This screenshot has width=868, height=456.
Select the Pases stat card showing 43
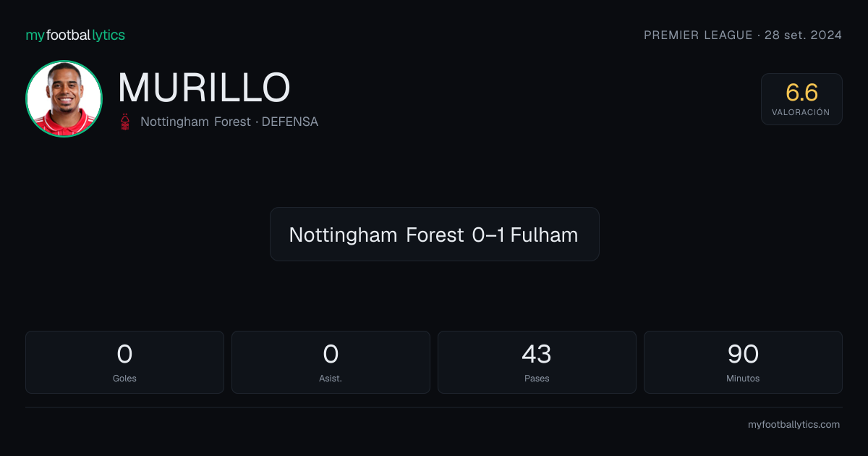(537, 362)
